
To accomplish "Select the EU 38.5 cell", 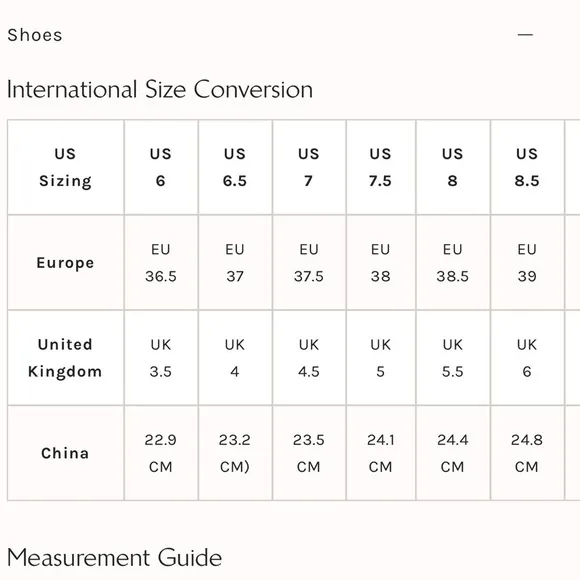I will coord(453,263).
